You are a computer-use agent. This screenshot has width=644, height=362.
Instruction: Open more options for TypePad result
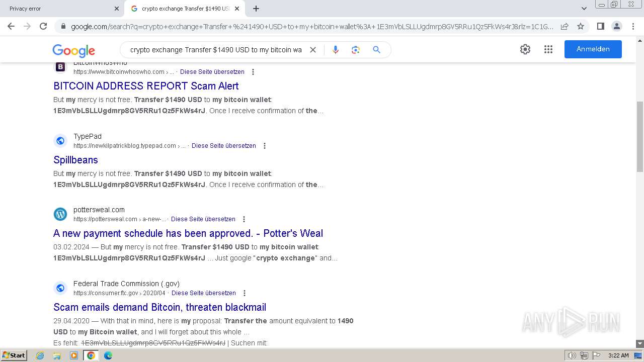265,146
